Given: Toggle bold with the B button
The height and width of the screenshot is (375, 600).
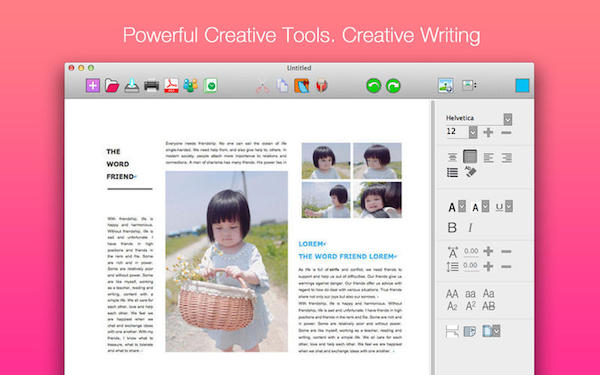Looking at the screenshot, I should 452,228.
